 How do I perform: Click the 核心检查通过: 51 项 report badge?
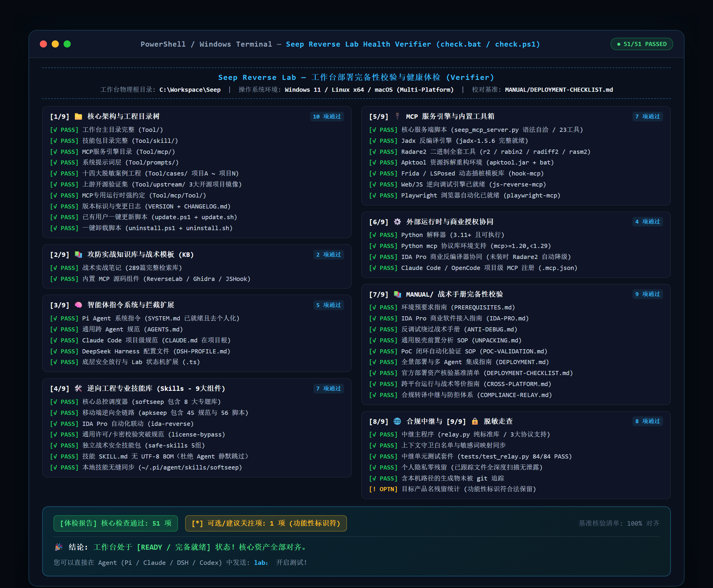click(x=116, y=523)
